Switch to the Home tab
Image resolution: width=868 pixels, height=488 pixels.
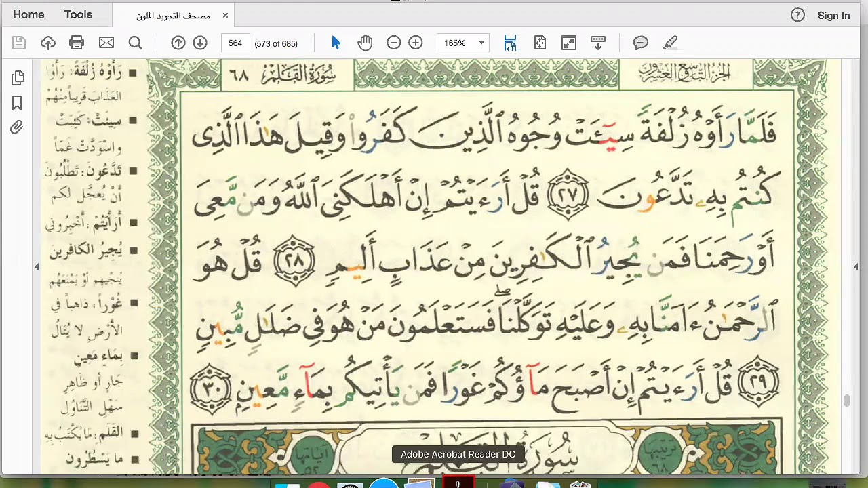click(x=28, y=14)
